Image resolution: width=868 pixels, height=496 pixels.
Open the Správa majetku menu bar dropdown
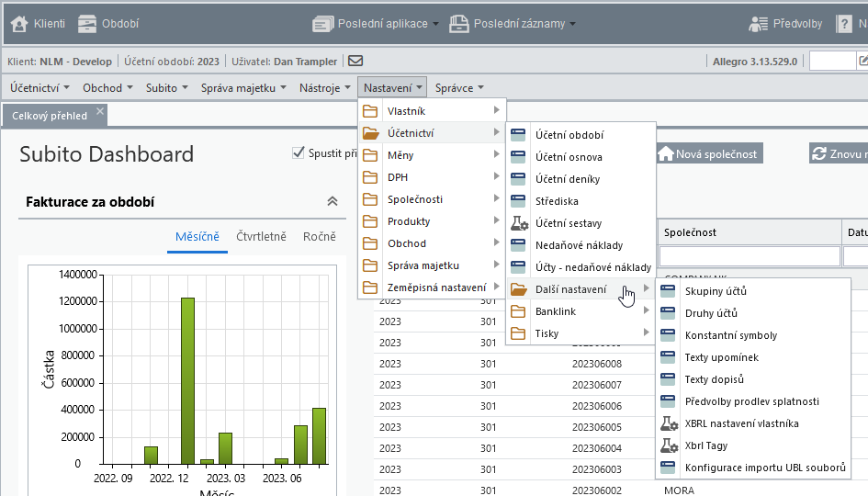tap(243, 87)
